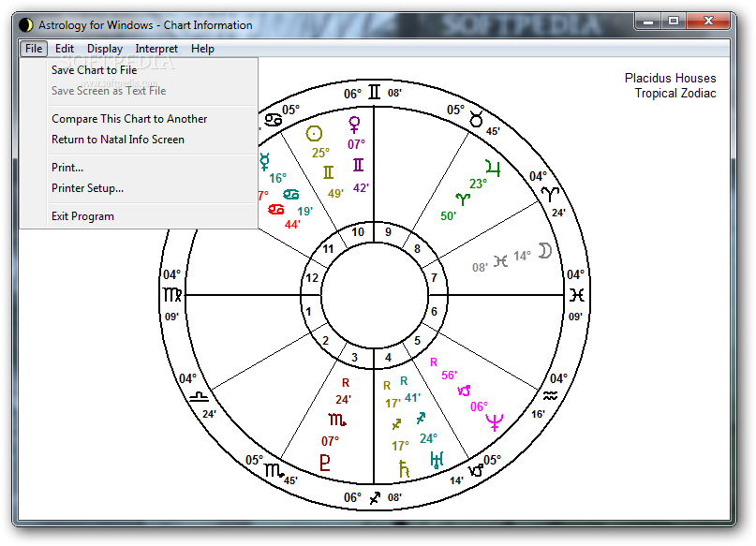Click the dark red Pluto glyph

pyautogui.click(x=325, y=462)
